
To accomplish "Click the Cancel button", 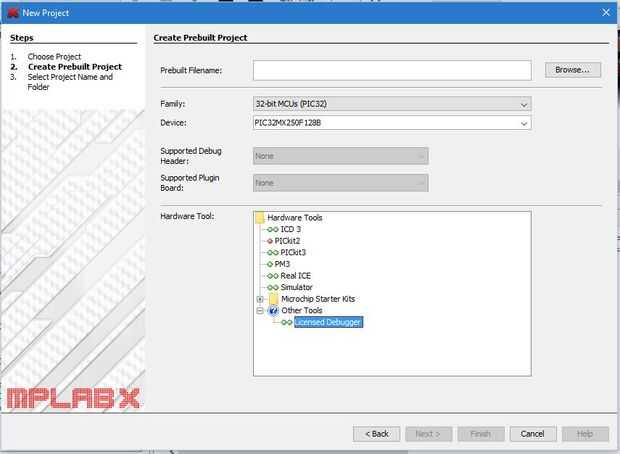I will pyautogui.click(x=533, y=434).
